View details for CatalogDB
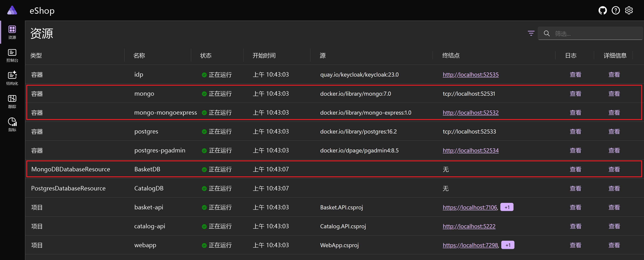The height and width of the screenshot is (260, 644). point(614,188)
